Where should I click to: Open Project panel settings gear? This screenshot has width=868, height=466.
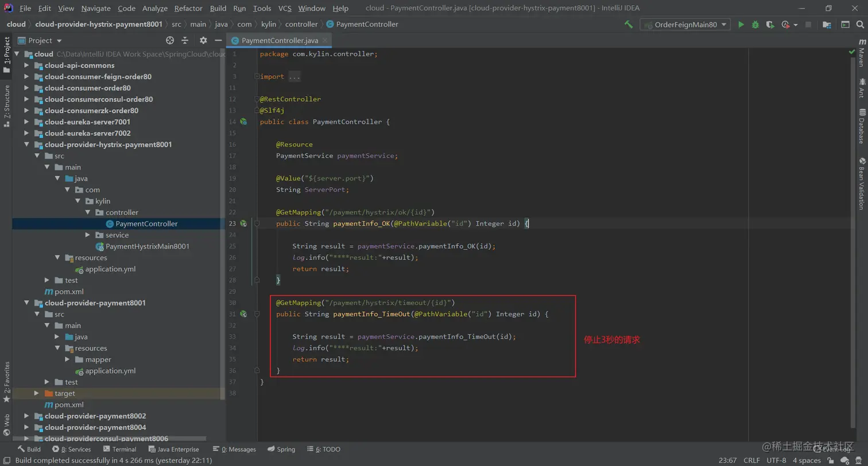[203, 40]
